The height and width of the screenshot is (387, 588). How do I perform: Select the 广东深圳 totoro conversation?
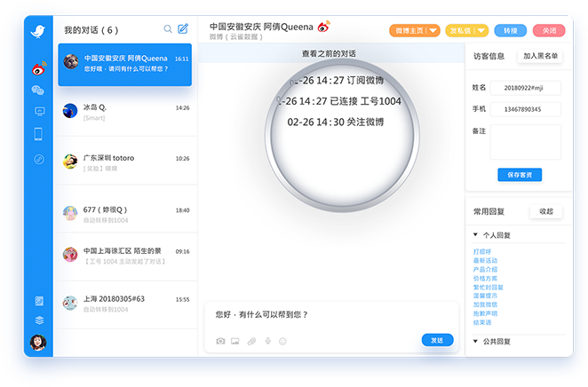124,162
